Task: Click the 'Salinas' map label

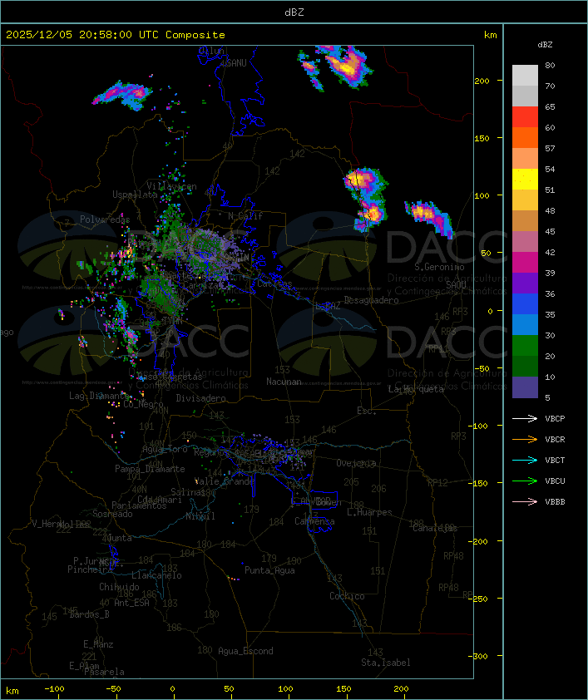Action: pos(188,492)
